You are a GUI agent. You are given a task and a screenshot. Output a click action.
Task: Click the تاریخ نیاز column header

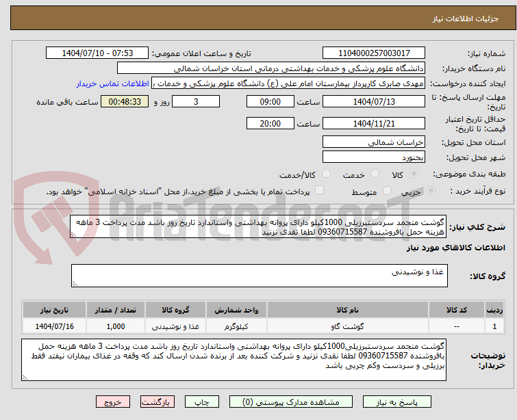click(x=54, y=310)
